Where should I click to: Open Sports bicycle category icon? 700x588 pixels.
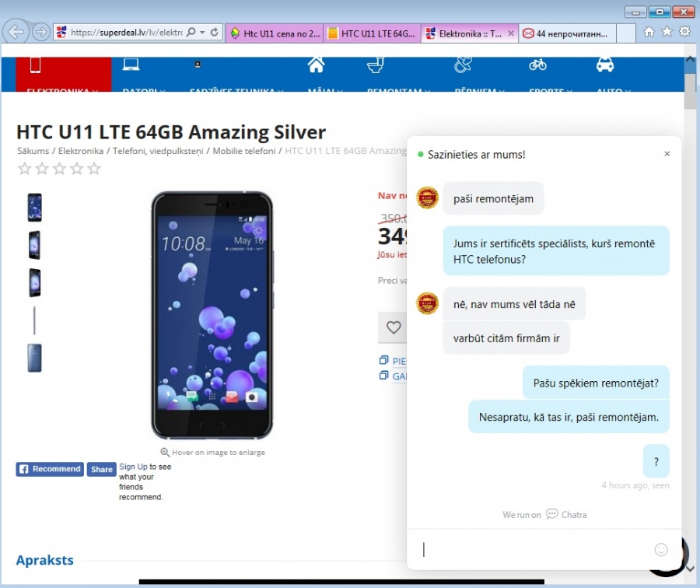(537, 65)
